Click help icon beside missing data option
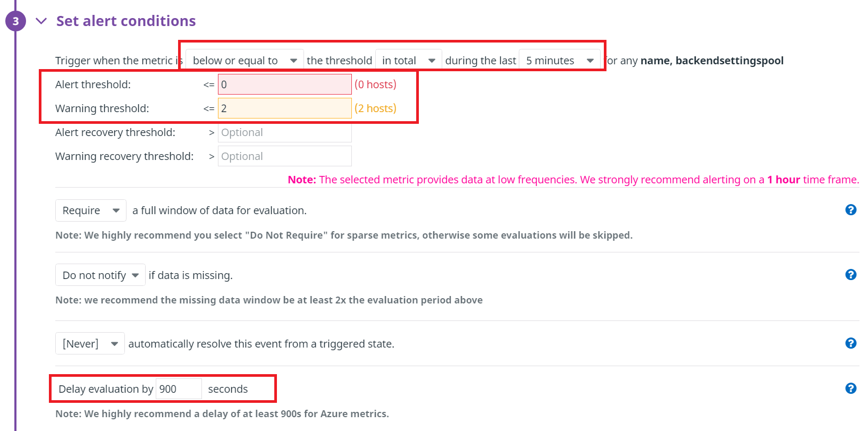Image resolution: width=868 pixels, height=431 pixels. click(850, 275)
